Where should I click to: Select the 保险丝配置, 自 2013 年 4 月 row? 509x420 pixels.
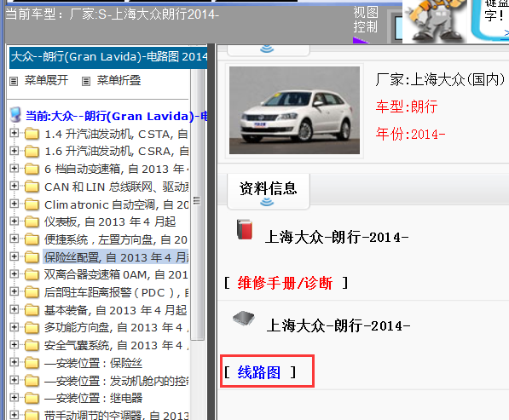point(116,257)
